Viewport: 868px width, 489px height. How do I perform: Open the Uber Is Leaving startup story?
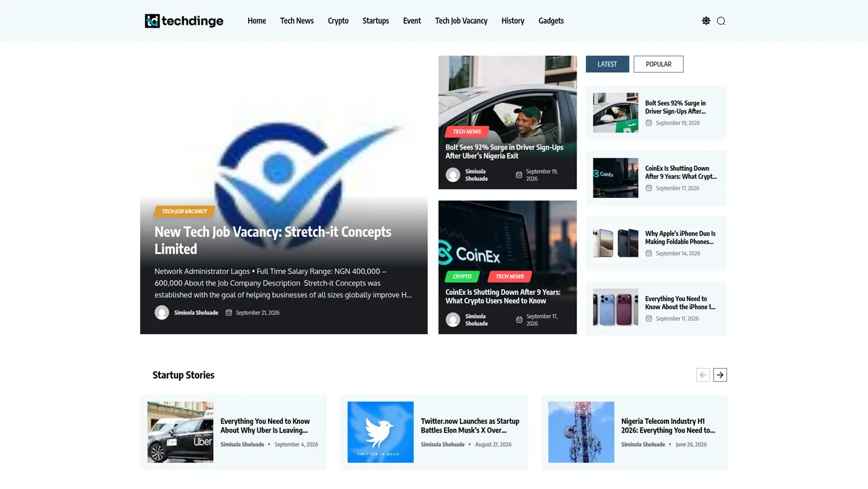tap(265, 426)
